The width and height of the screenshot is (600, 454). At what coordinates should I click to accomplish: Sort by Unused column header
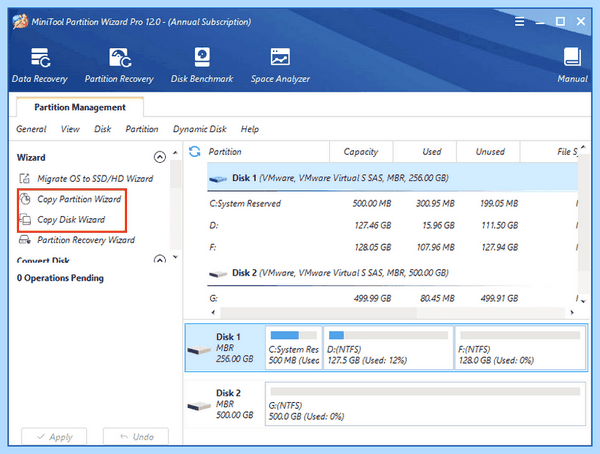click(x=488, y=152)
